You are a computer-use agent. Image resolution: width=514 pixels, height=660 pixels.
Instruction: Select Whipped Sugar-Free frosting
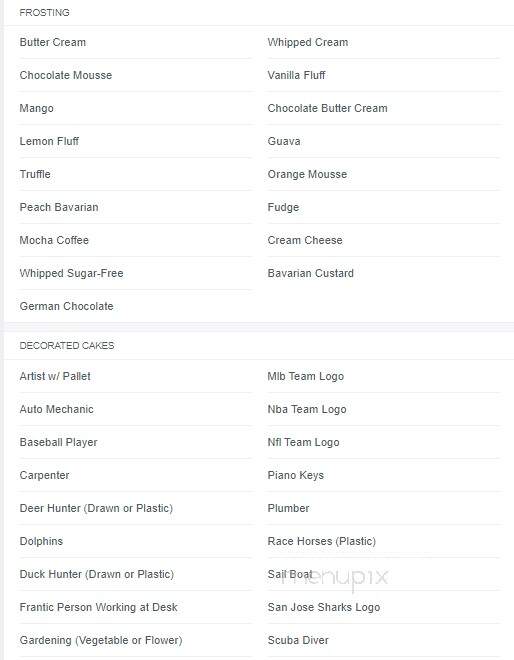pyautogui.click(x=71, y=273)
